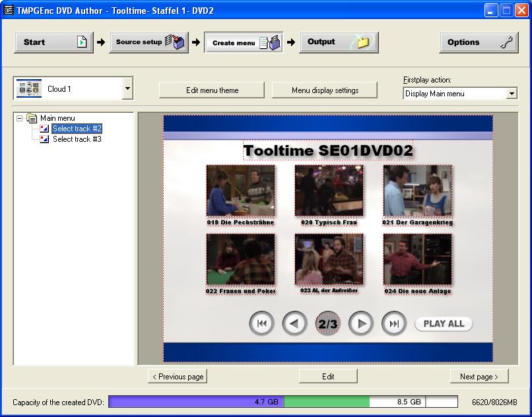Click the 6620/8026MB capacity readout

(494, 402)
